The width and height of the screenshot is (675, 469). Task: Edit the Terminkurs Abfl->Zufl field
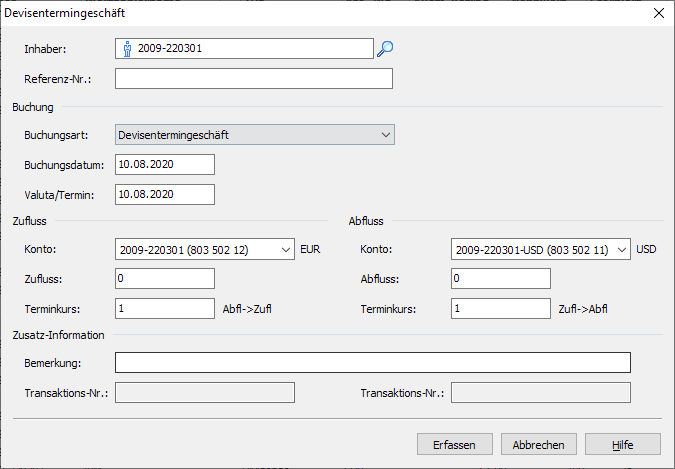point(165,309)
